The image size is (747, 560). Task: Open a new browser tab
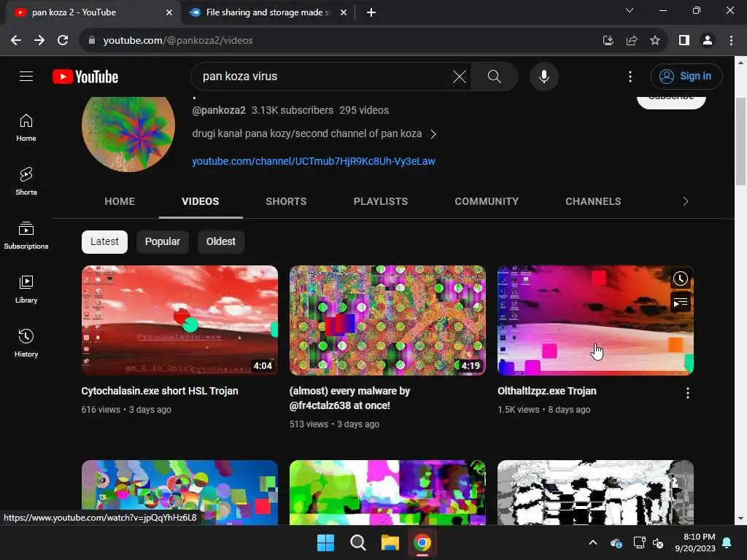(x=371, y=12)
